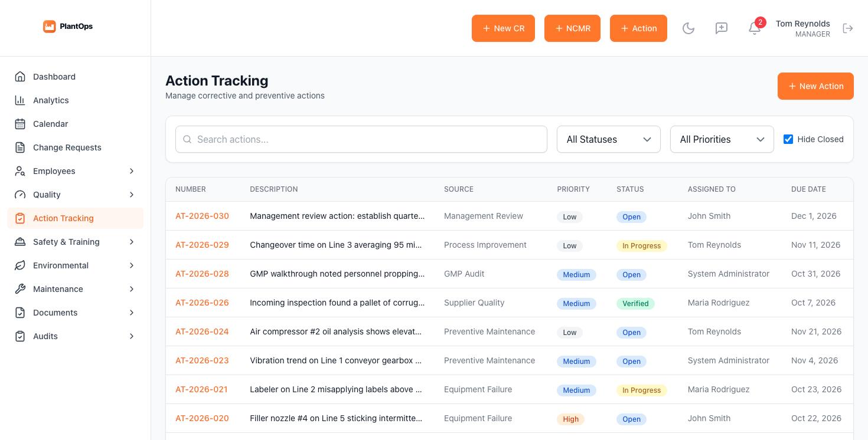Open the All Statuses dropdown
This screenshot has height=440, width=868.
pyautogui.click(x=608, y=139)
